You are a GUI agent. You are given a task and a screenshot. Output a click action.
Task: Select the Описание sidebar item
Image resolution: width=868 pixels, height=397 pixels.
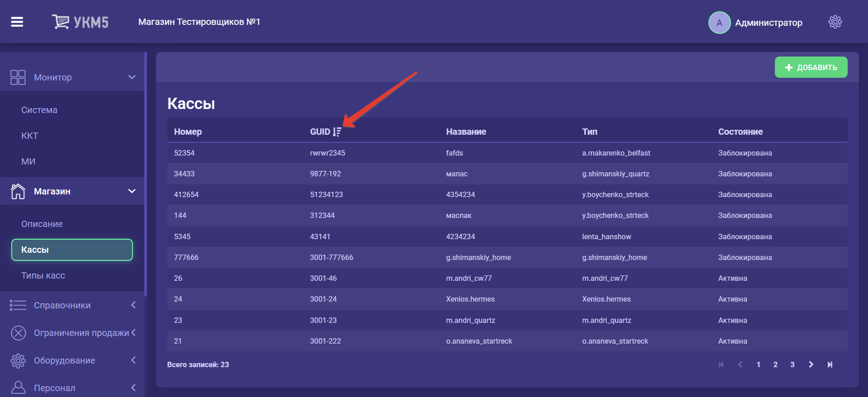pos(42,224)
